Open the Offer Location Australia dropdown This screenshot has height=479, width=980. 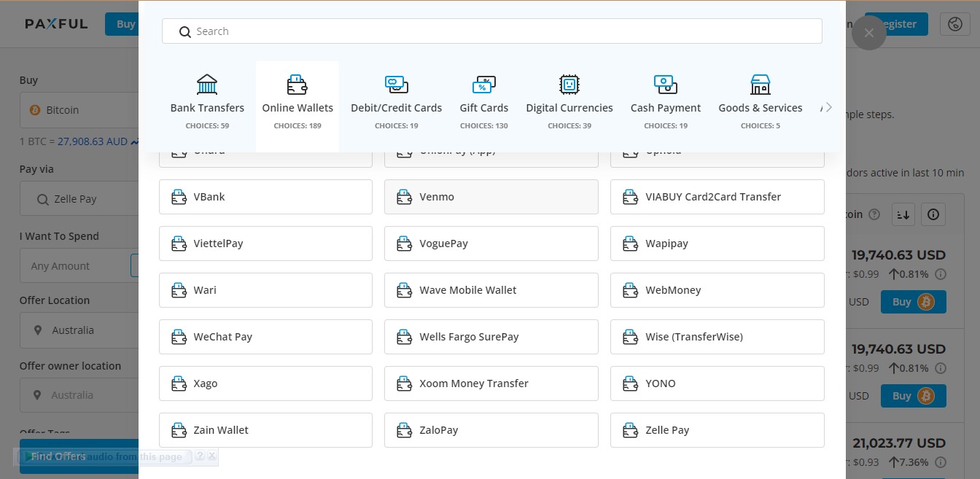[79, 330]
